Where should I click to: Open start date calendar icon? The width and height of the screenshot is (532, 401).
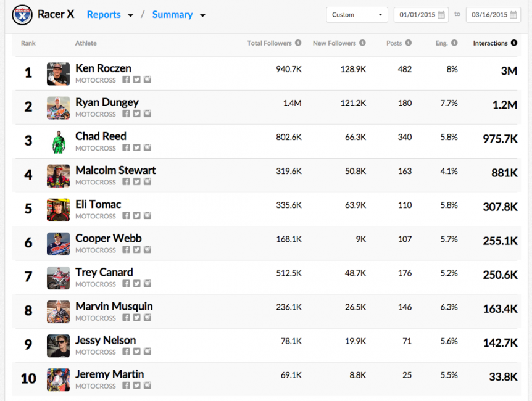(x=441, y=15)
